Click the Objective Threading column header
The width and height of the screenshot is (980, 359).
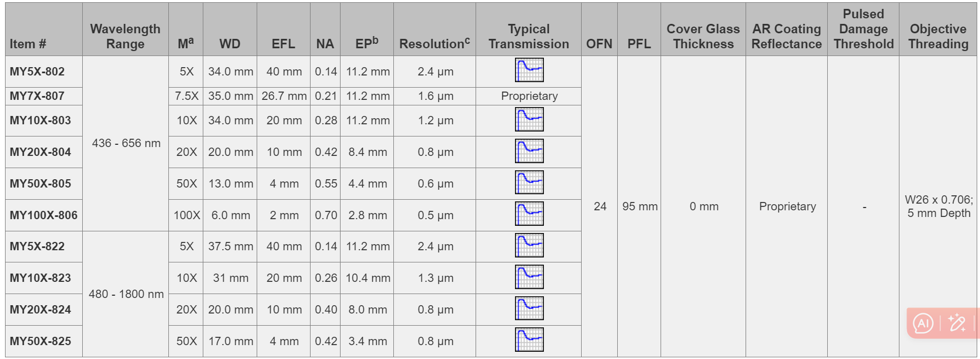pos(938,36)
